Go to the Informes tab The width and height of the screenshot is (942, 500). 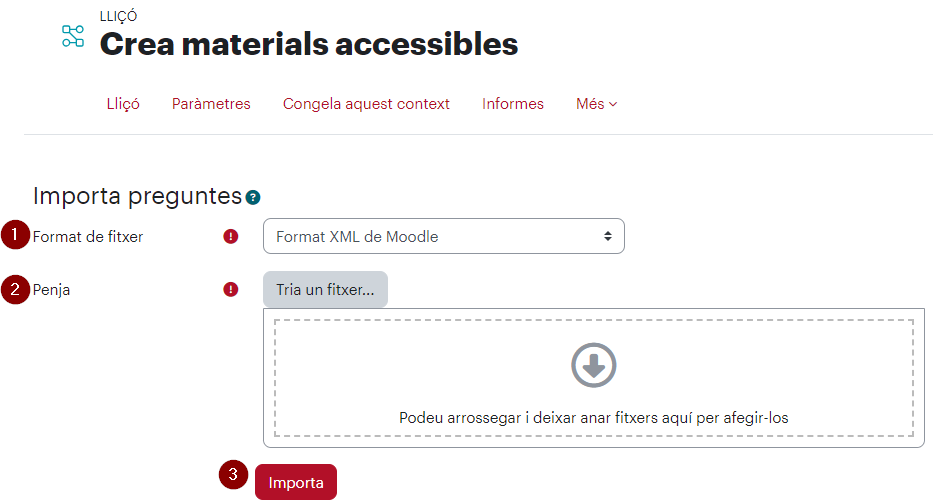pos(512,104)
